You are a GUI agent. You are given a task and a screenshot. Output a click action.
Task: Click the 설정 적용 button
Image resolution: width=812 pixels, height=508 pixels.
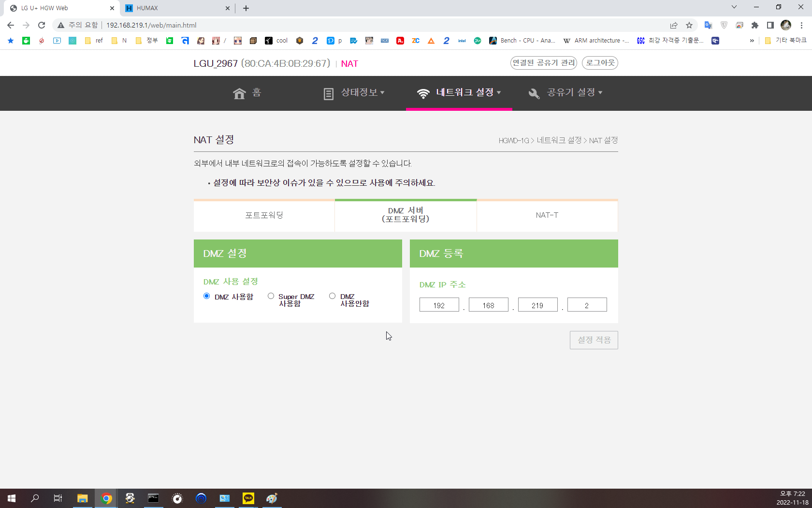pos(594,340)
